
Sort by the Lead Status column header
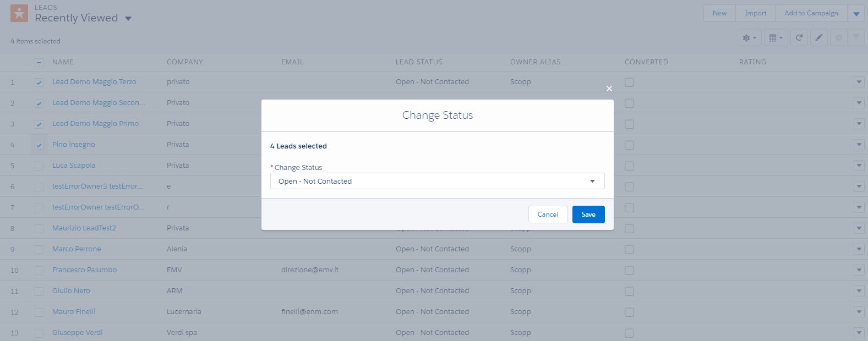(419, 62)
